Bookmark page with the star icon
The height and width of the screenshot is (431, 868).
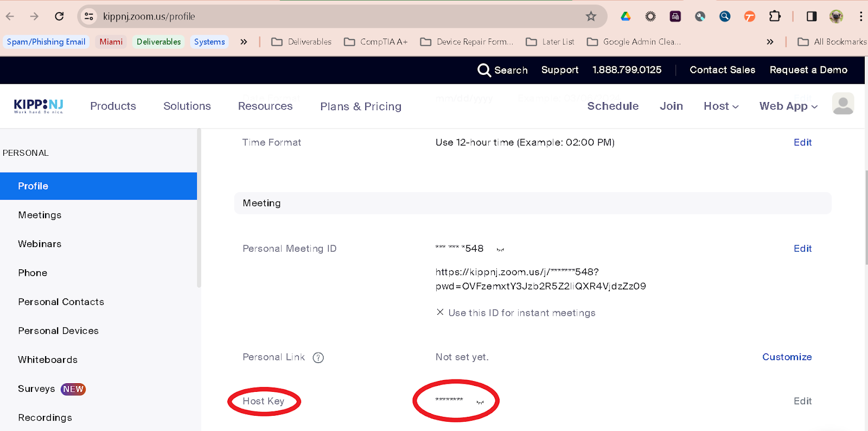(591, 16)
